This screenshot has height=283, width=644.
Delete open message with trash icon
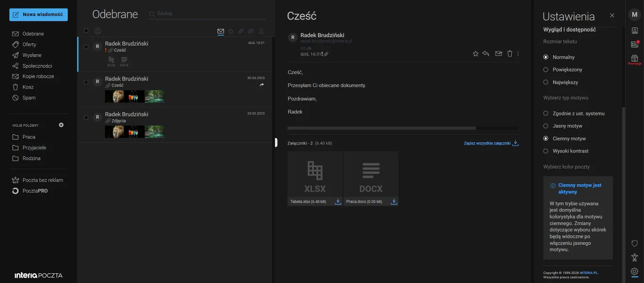pyautogui.click(x=510, y=54)
